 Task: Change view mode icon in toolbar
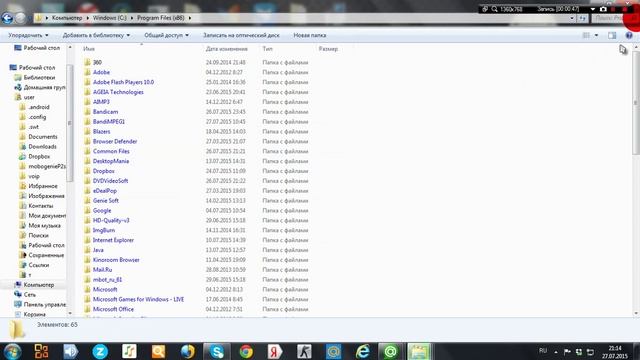coord(586,36)
